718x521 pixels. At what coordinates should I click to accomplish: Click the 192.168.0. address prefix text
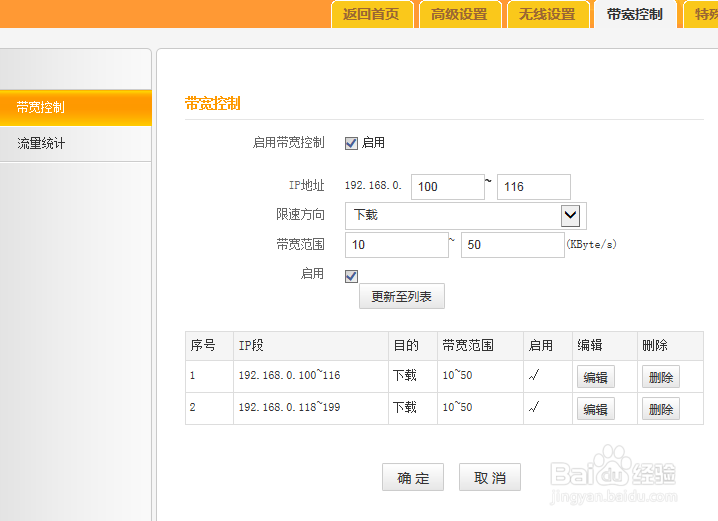click(x=373, y=185)
